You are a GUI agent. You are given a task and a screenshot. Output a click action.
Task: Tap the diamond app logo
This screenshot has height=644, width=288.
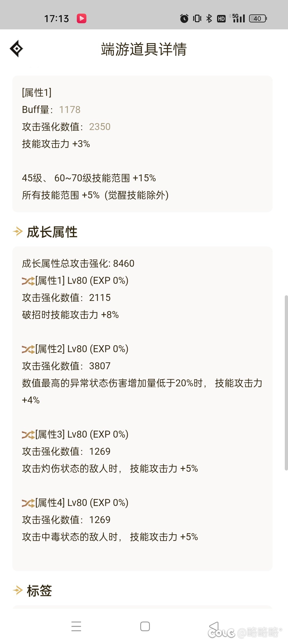pyautogui.click(x=17, y=49)
